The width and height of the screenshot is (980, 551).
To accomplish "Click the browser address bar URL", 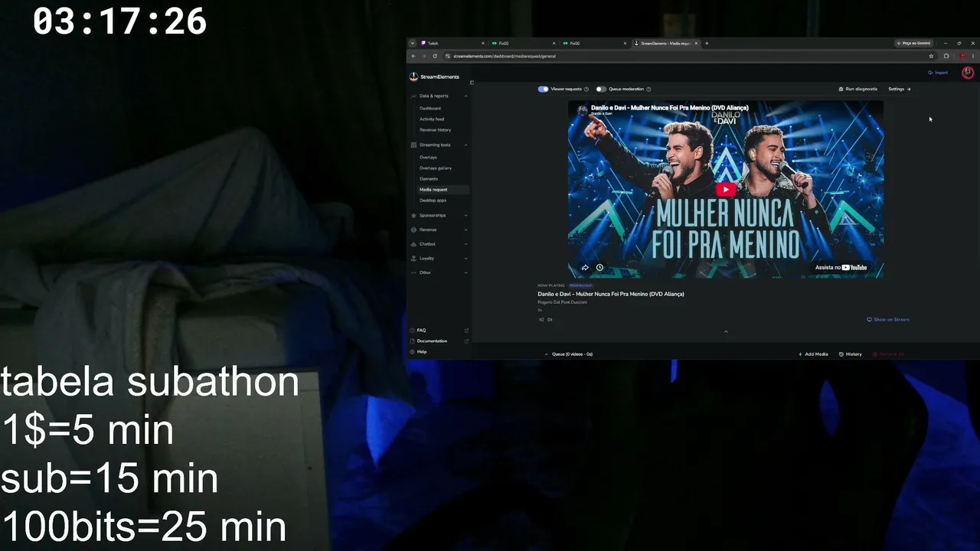I will tap(505, 56).
